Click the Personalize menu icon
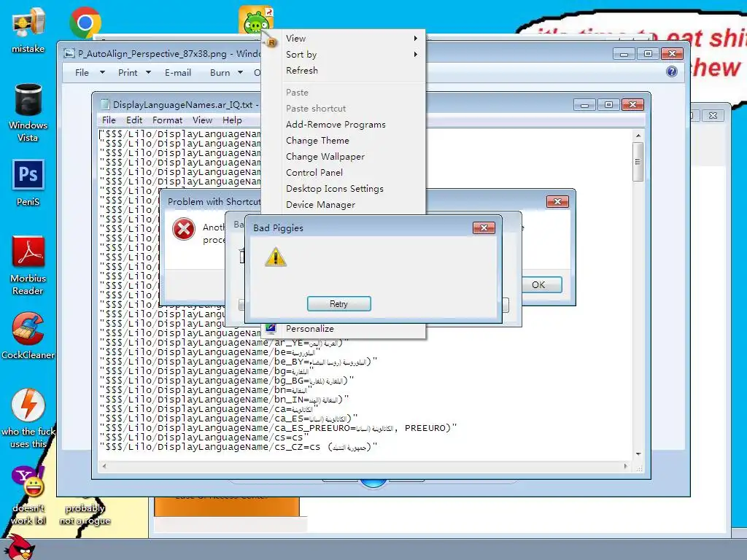 point(271,328)
